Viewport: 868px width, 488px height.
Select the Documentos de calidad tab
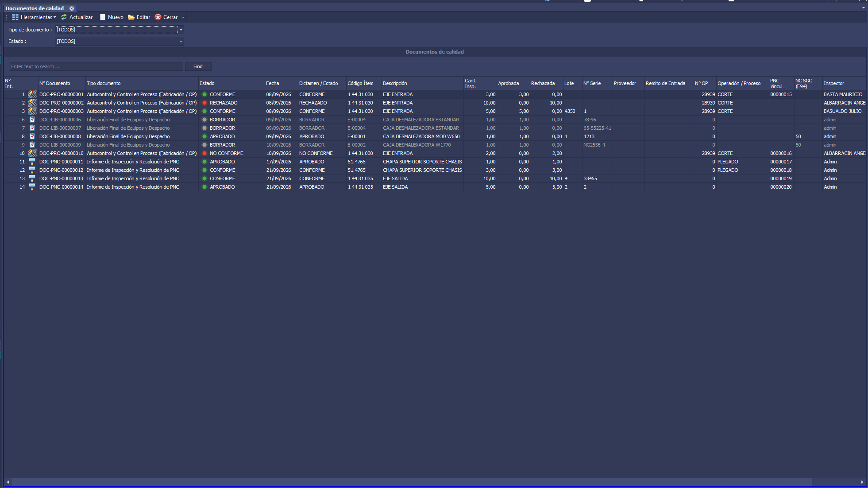click(35, 8)
